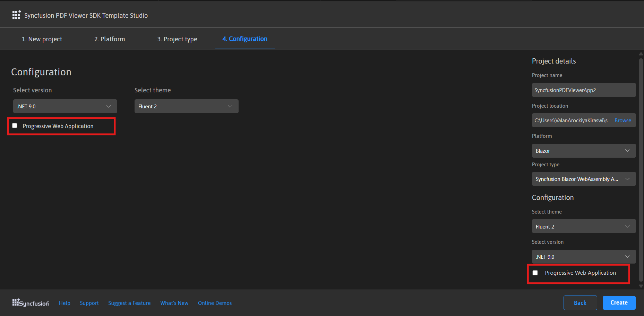Click the Syncfusion grid logo in title bar

coord(16,15)
